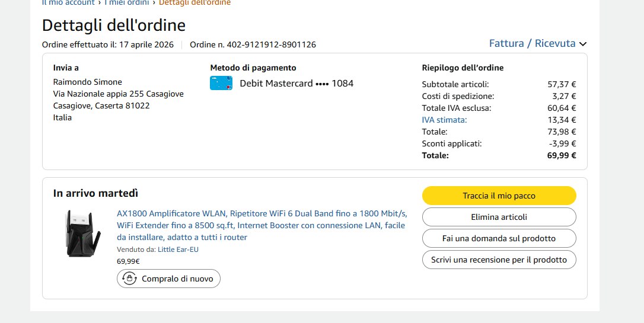
Task: Click the IVA stimata link
Action: (x=444, y=120)
